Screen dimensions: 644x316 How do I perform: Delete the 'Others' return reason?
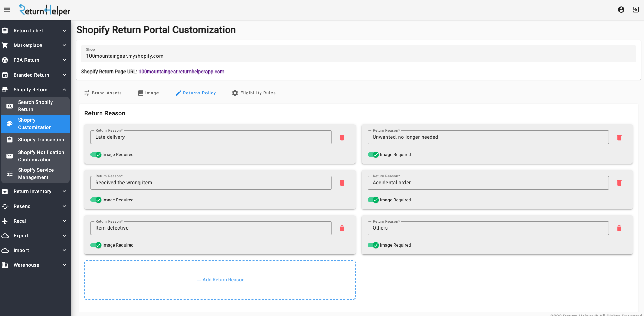(619, 228)
